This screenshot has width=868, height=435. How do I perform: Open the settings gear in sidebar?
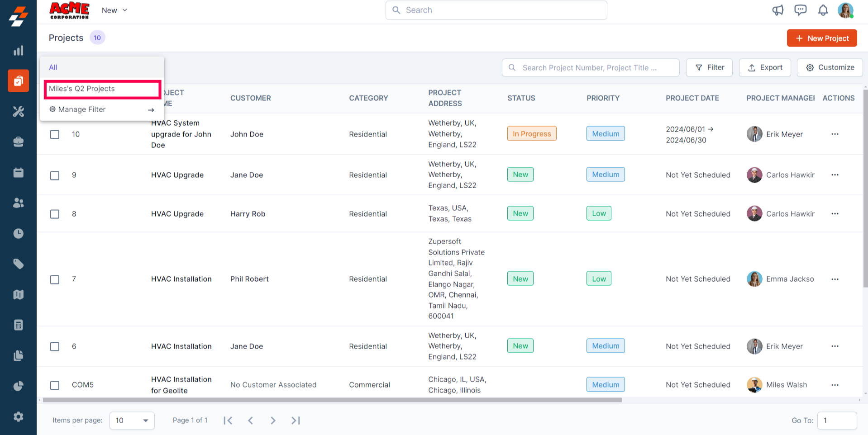18,416
